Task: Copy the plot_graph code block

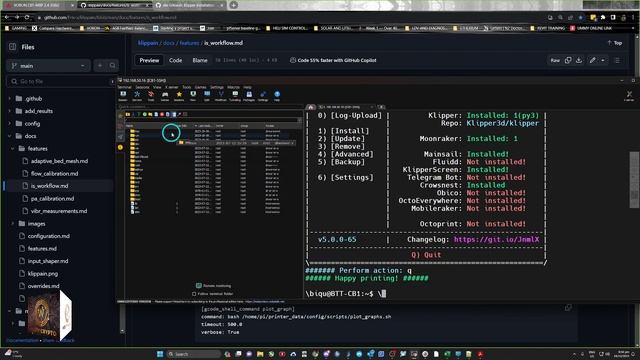Action: (568, 308)
